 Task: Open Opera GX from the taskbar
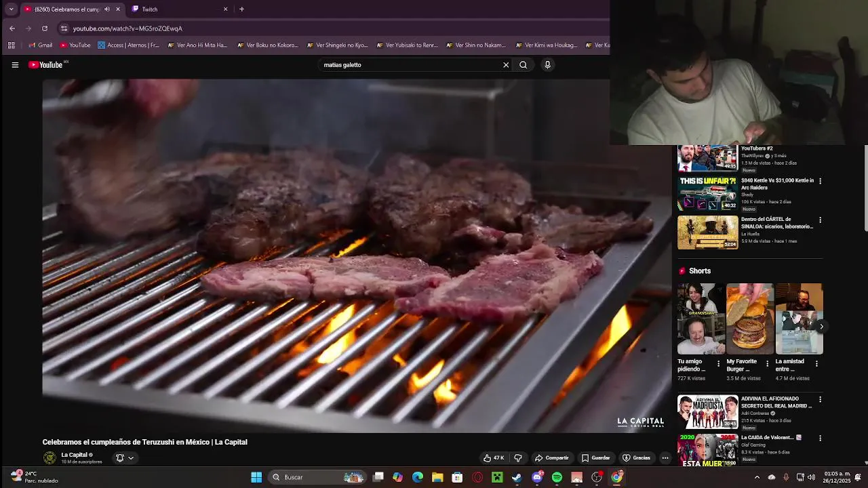tap(477, 477)
